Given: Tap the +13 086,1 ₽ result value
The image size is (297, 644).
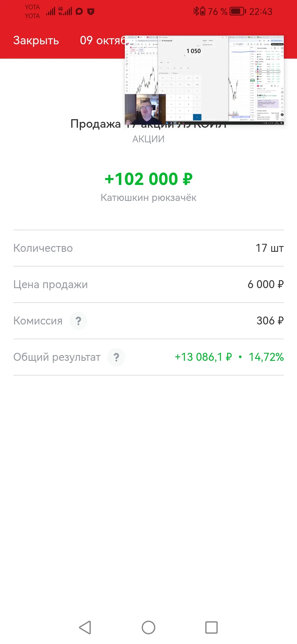Looking at the screenshot, I should pos(203,357).
